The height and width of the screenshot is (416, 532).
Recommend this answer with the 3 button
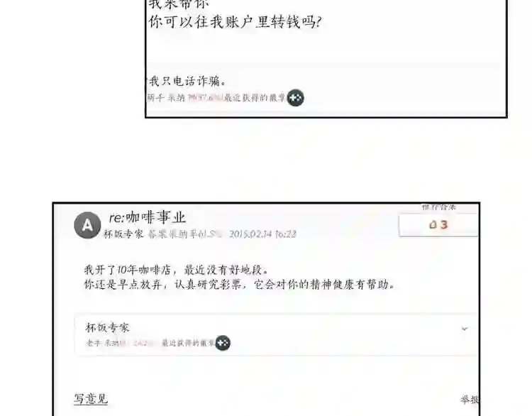click(438, 225)
